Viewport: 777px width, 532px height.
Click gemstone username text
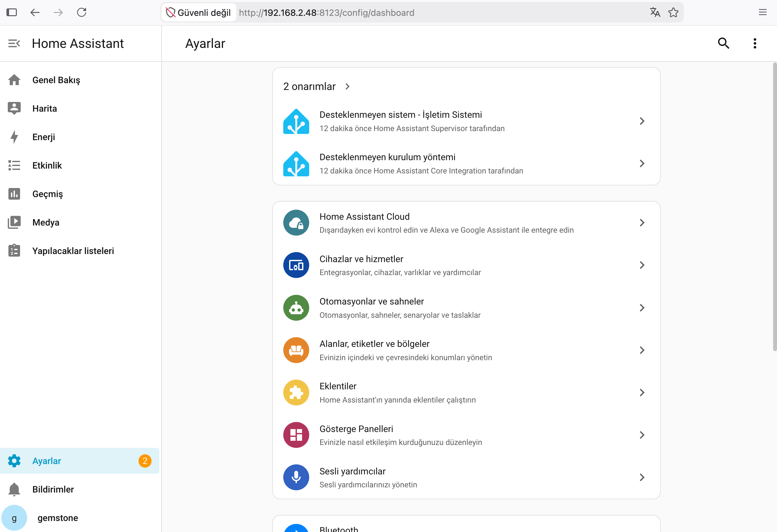pos(58,518)
